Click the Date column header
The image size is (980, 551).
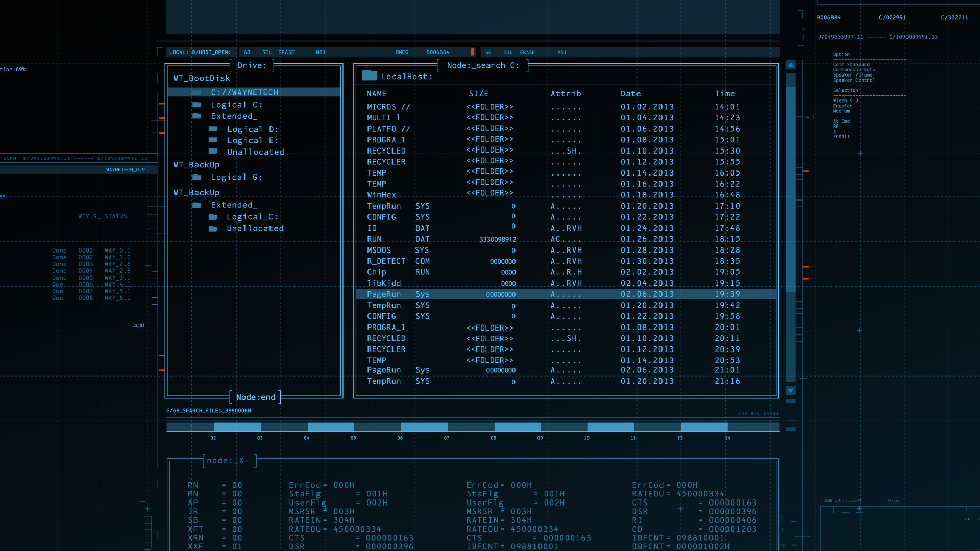(x=631, y=94)
